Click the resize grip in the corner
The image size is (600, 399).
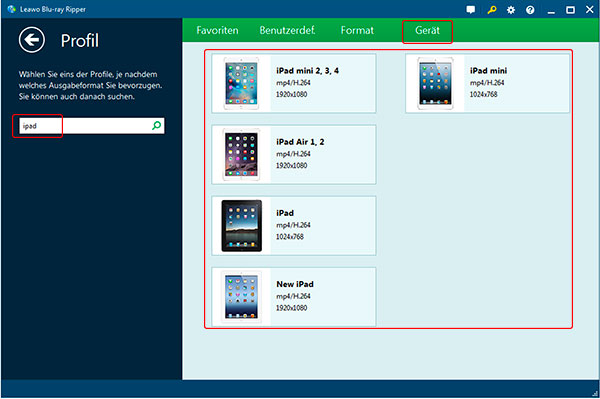pyautogui.click(x=594, y=393)
